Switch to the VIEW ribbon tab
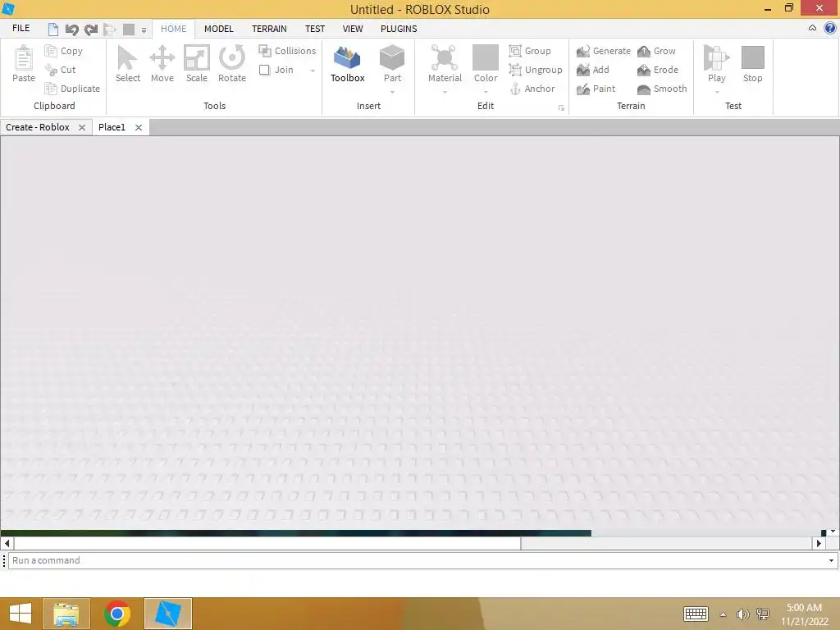The width and height of the screenshot is (840, 630). (353, 29)
